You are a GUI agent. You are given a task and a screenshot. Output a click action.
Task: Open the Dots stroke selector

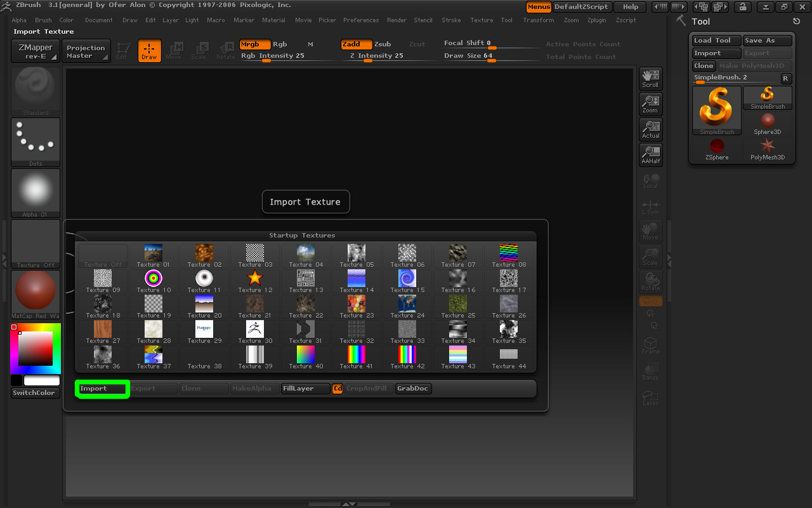36,142
